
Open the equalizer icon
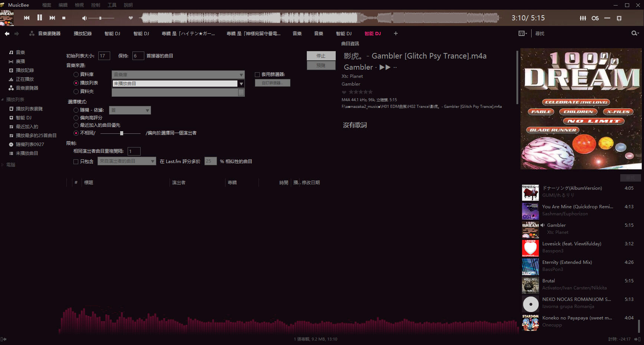(x=583, y=18)
